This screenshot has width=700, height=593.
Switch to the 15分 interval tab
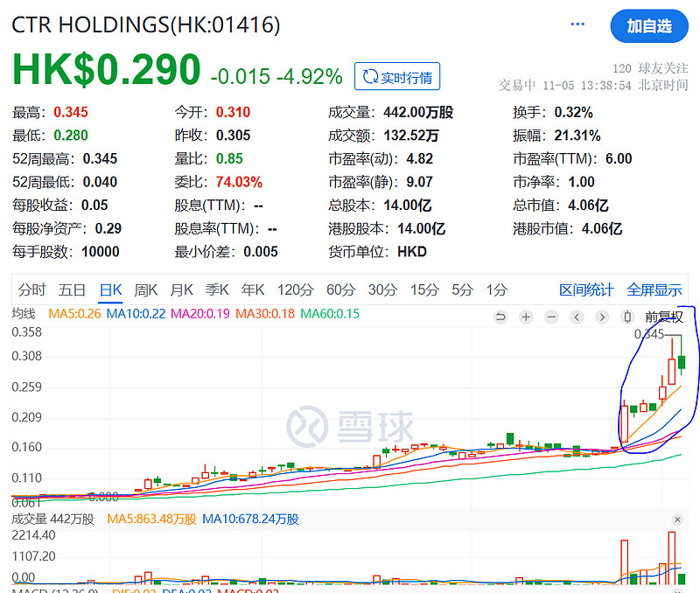pyautogui.click(x=424, y=290)
